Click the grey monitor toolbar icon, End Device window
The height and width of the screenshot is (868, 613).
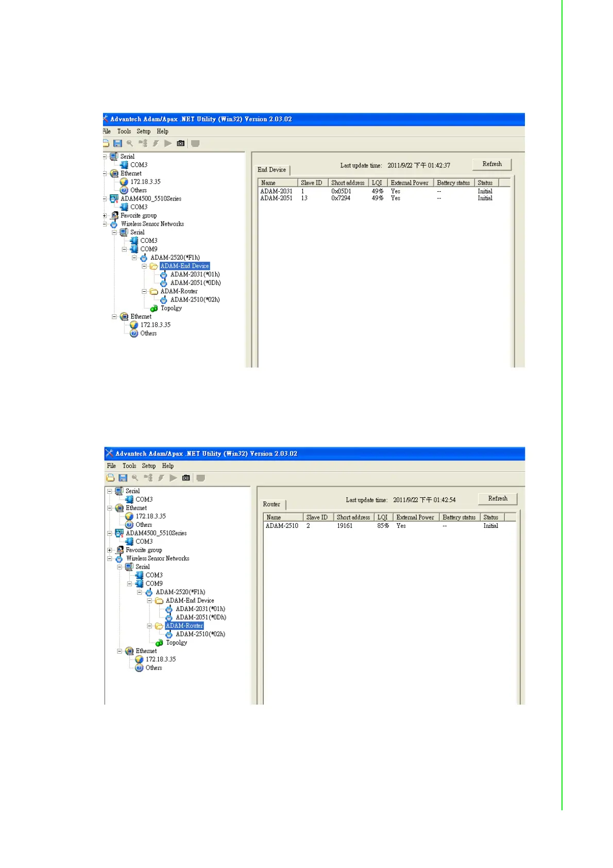tap(195, 143)
